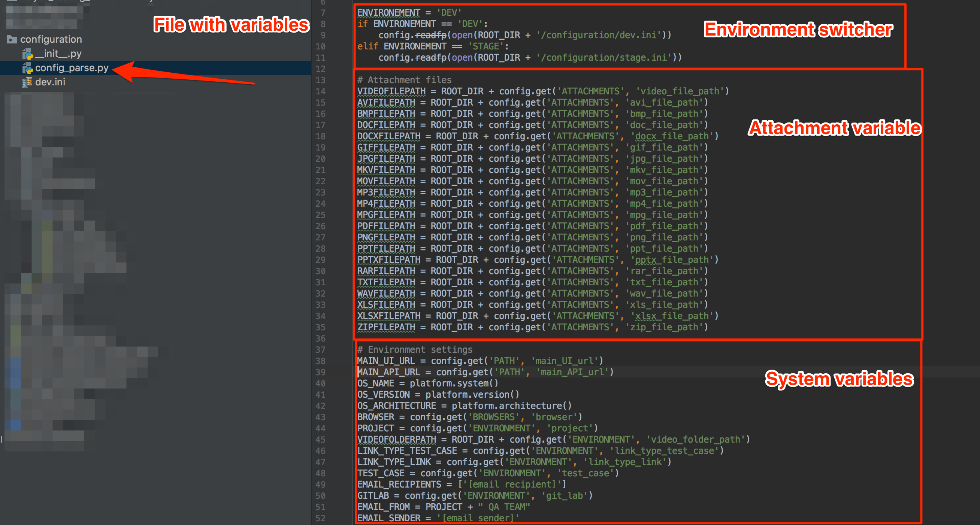This screenshot has width=980, height=525.
Task: Click OS_ARCHITECTURE variable name
Action: coord(397,406)
